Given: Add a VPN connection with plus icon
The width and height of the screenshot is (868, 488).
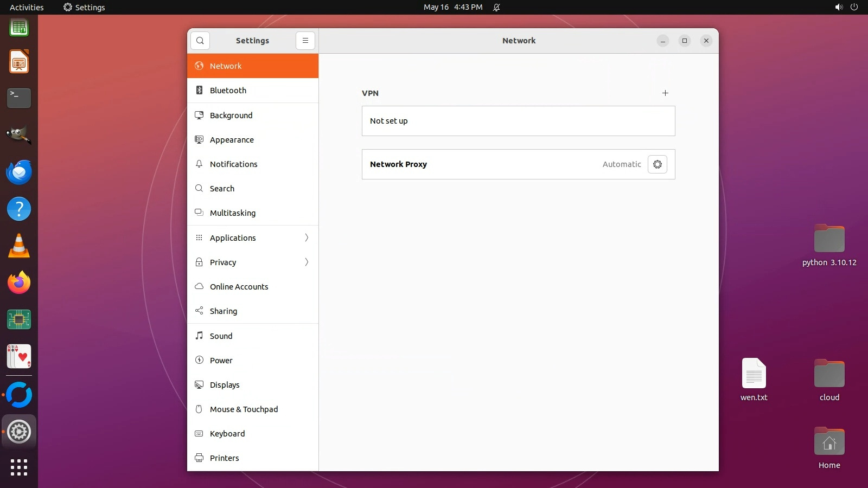Looking at the screenshot, I should [665, 93].
